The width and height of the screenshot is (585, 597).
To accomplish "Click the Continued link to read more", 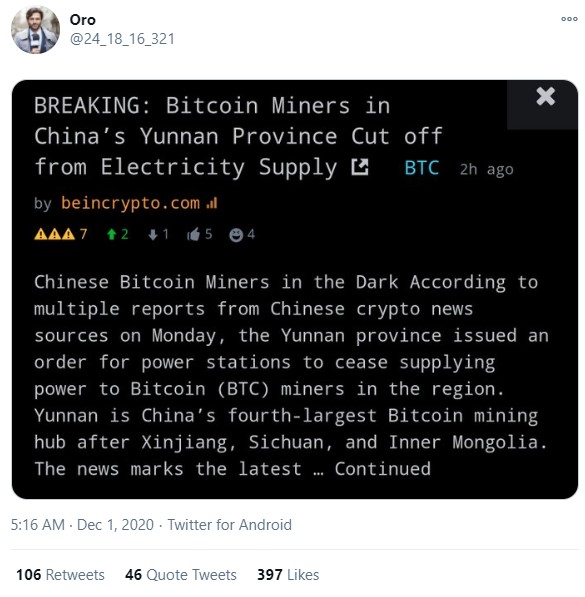I will point(382,469).
